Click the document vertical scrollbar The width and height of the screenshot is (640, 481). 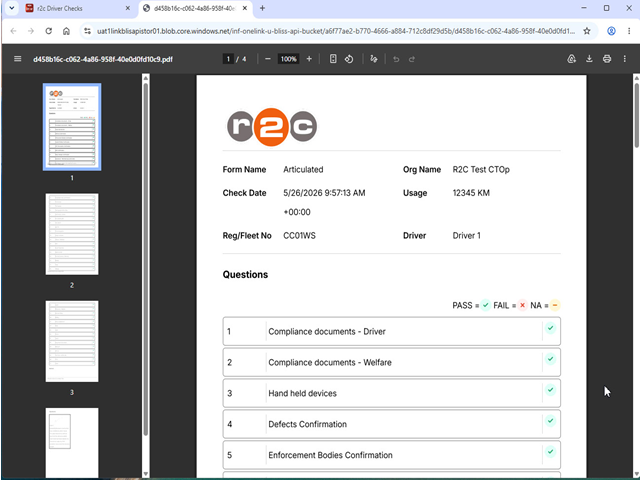[x=636, y=114]
